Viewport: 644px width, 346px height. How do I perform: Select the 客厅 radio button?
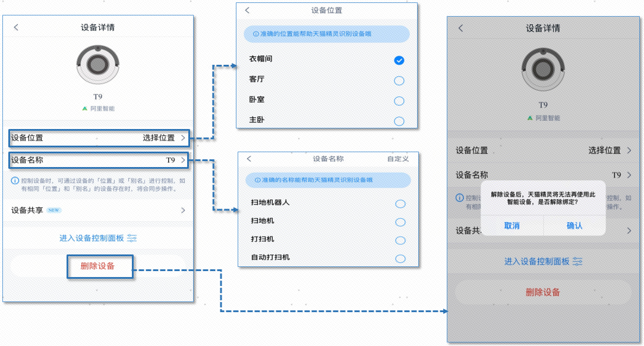tap(399, 81)
